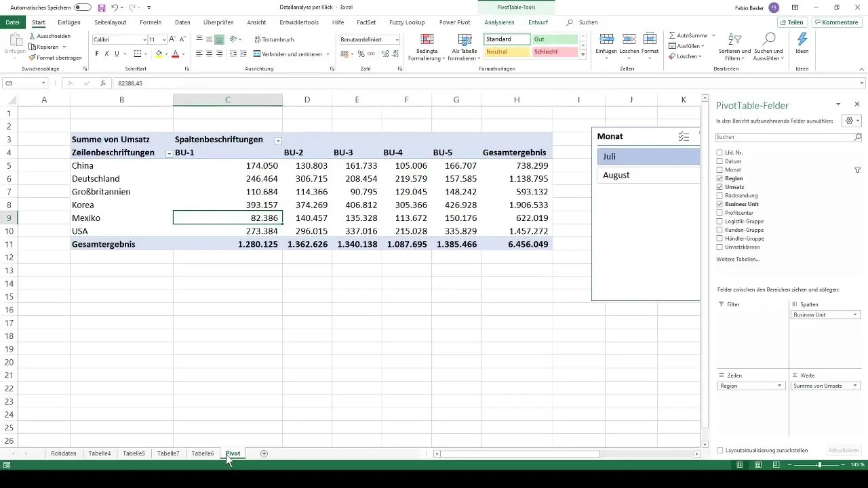Image resolution: width=868 pixels, height=488 pixels.
Task: Click Ausschneiden scissors icon
Action: [33, 35]
